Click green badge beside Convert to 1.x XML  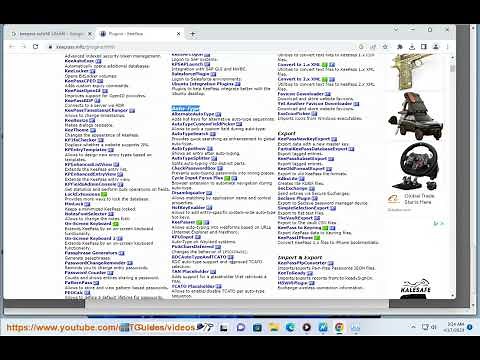[325, 65]
